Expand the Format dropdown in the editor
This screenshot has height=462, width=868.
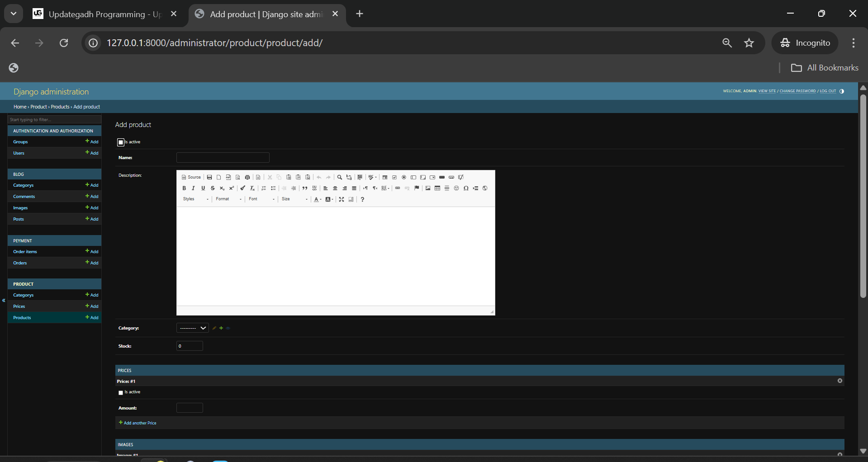click(x=228, y=199)
